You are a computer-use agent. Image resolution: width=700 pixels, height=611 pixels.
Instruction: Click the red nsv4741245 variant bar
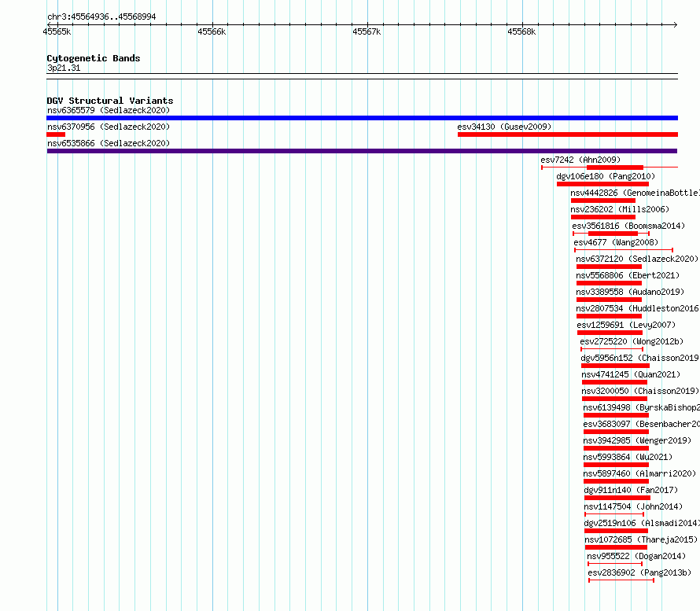coord(614,382)
